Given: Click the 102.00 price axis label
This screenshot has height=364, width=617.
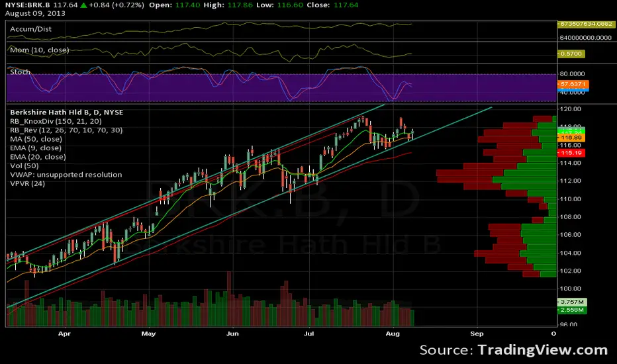Looking at the screenshot, I should pyautogui.click(x=571, y=271).
